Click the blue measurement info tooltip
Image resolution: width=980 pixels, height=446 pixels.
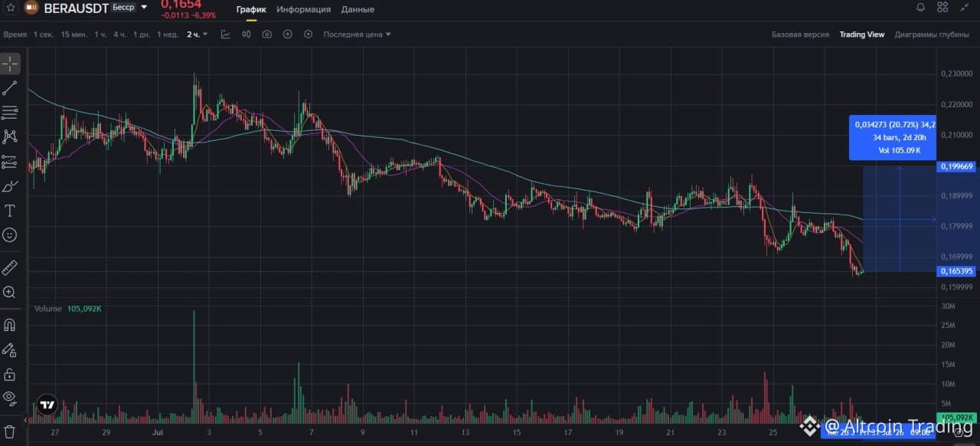click(x=893, y=137)
